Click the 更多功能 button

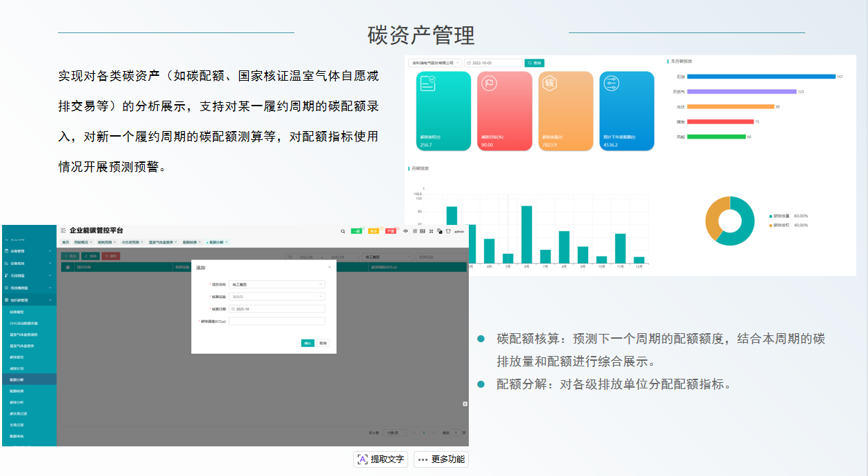point(441,459)
